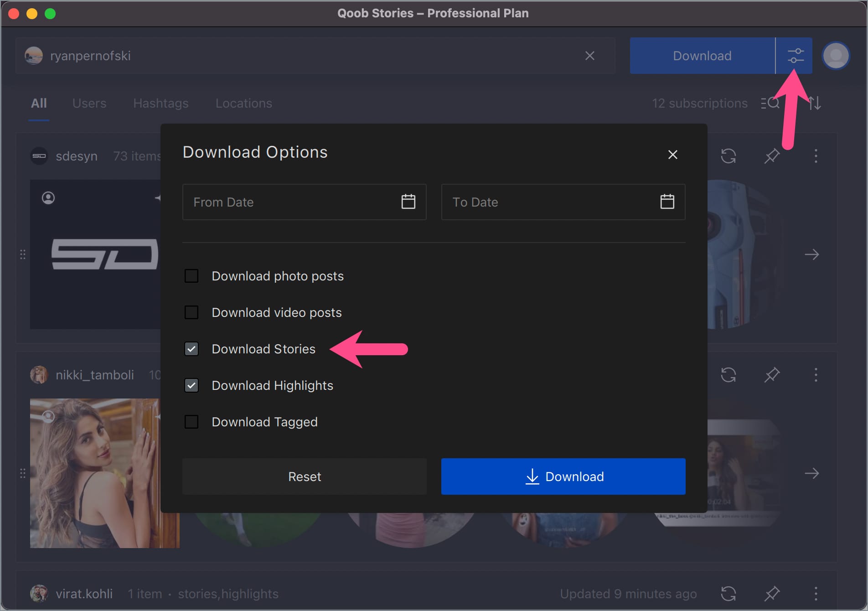This screenshot has width=868, height=611.
Task: Open more options for virat.kohli
Action: click(816, 594)
